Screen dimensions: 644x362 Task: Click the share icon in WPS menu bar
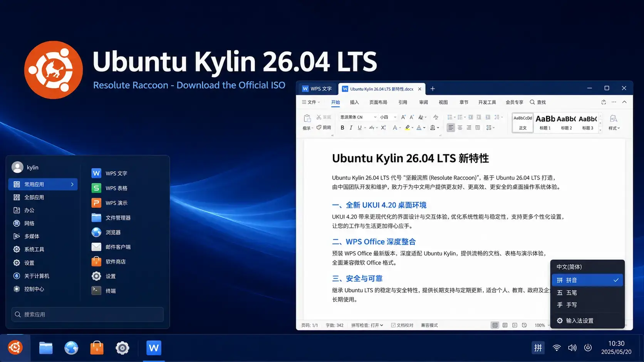(x=604, y=102)
